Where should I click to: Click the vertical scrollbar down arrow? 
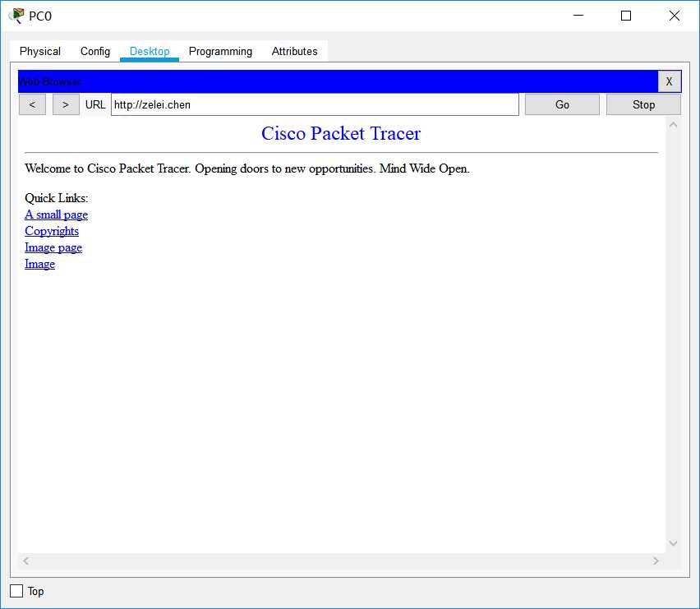(x=673, y=543)
